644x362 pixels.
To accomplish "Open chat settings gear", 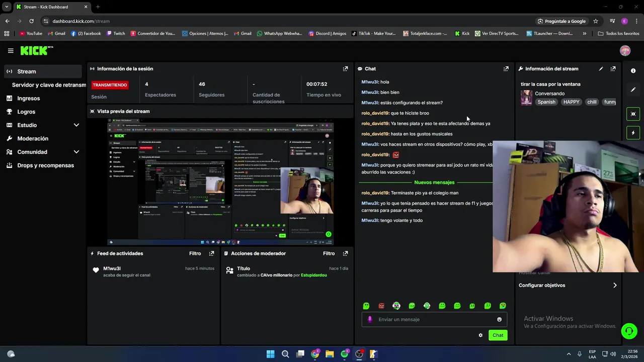I will [x=480, y=335].
